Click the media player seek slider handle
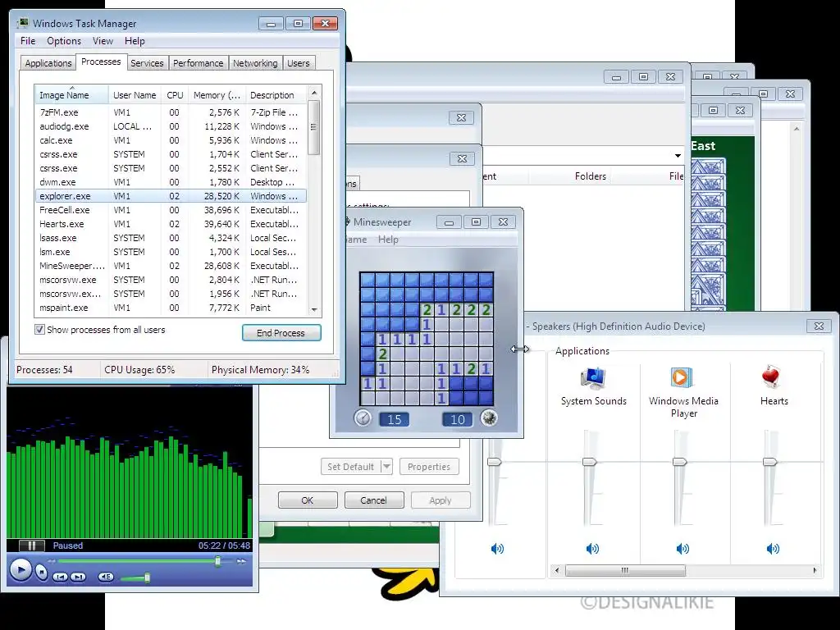The image size is (840, 630). tap(217, 561)
